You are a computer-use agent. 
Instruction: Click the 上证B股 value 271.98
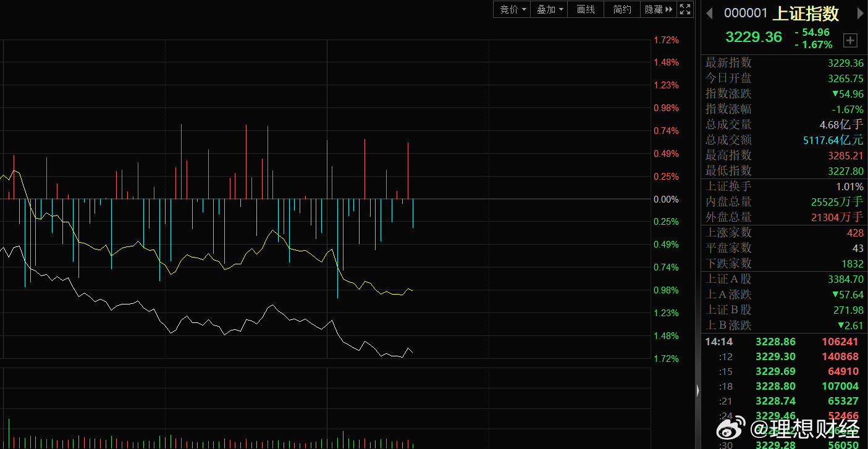(x=848, y=310)
